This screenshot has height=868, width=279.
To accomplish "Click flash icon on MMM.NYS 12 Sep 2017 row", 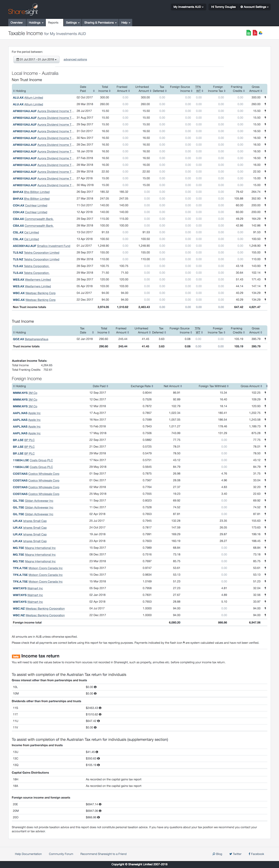I will [x=265, y=393].
